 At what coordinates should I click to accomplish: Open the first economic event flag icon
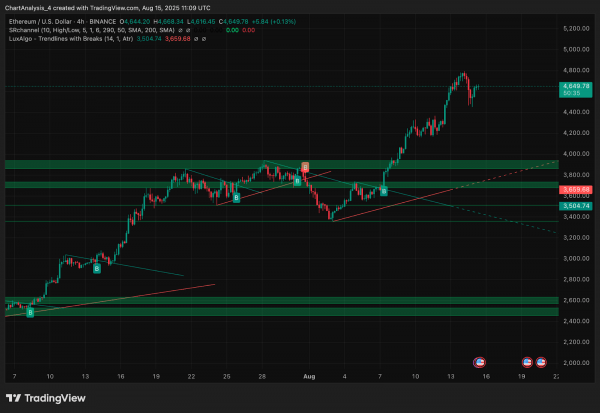coord(479,362)
